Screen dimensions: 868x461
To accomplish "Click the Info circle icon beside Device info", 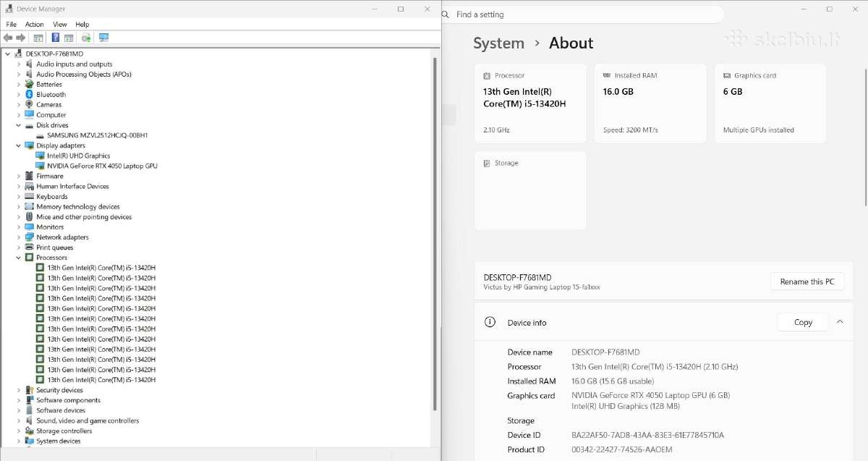I will click(x=490, y=322).
